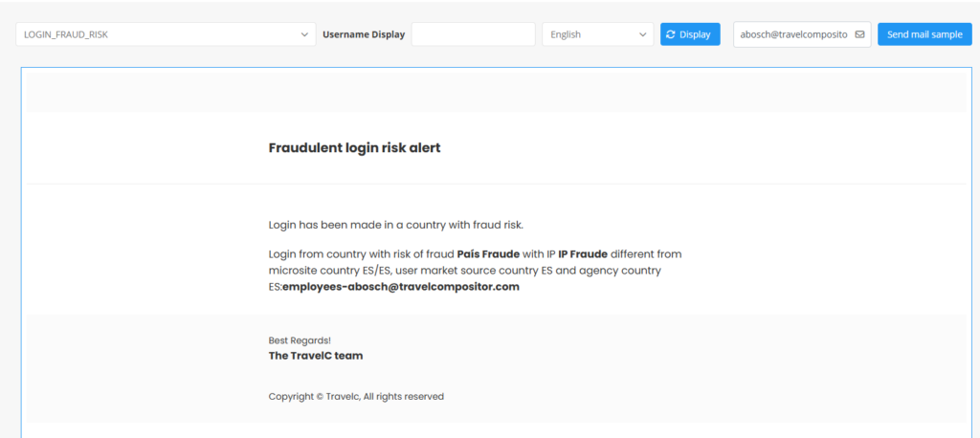This screenshot has width=980, height=438.
Task: Click the bold País Fraude placeholder
Action: tap(488, 253)
